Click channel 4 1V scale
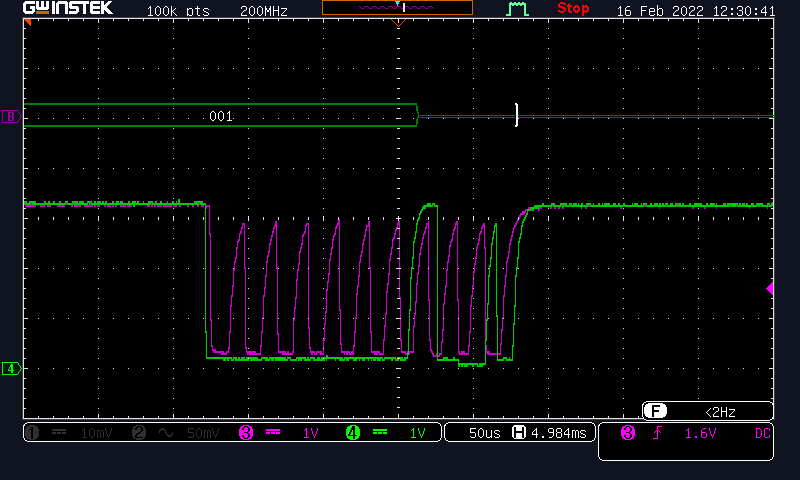This screenshot has width=800, height=480. [418, 434]
